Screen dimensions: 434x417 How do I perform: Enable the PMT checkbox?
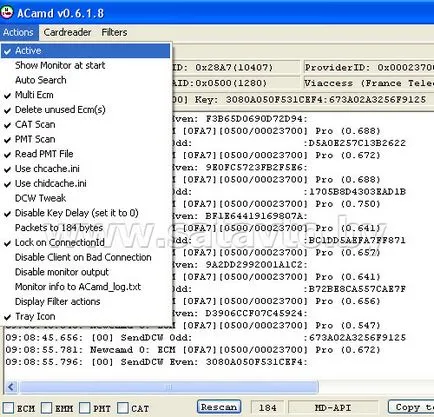(x=85, y=408)
